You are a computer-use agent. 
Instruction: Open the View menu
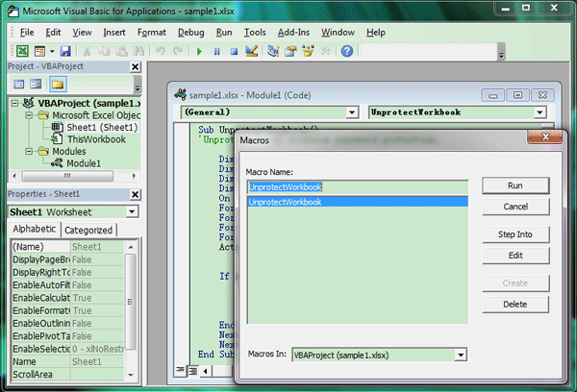pos(82,33)
